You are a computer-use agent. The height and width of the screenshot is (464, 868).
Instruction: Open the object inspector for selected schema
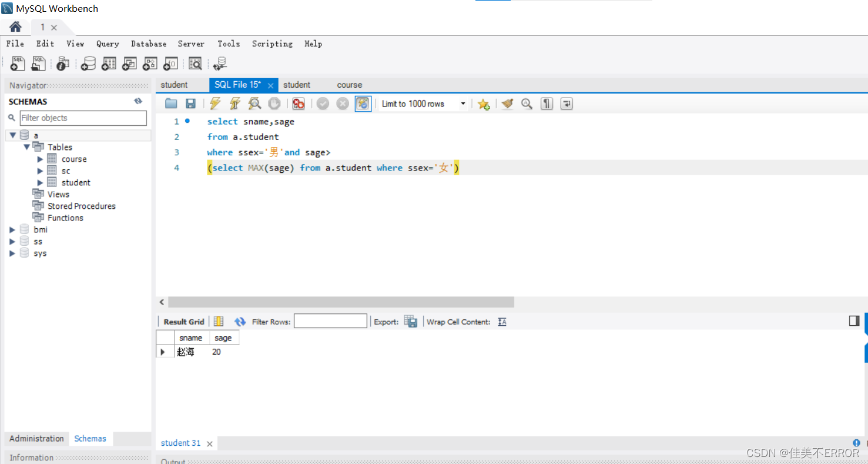[x=63, y=64]
